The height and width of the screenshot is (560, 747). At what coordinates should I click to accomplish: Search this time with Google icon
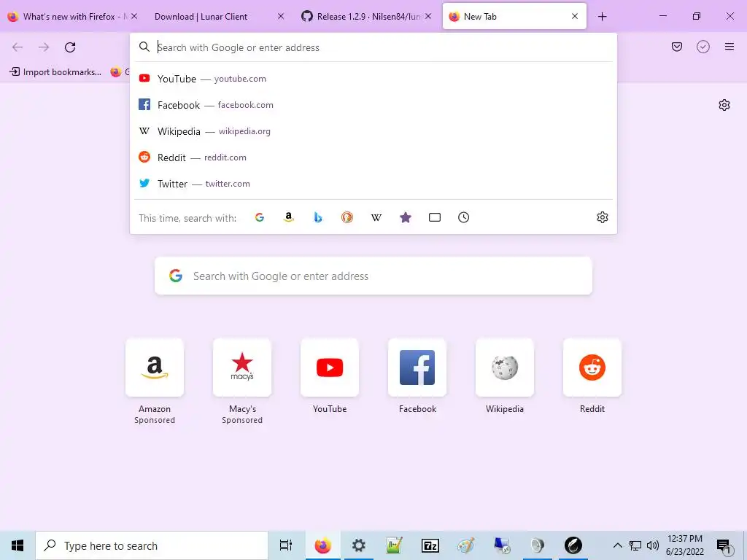coord(260,217)
